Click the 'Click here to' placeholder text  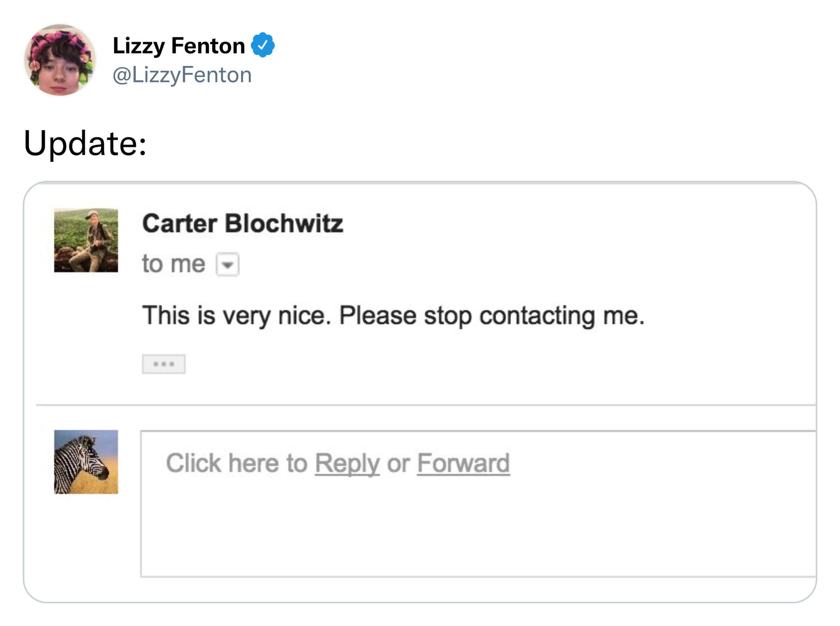click(237, 463)
